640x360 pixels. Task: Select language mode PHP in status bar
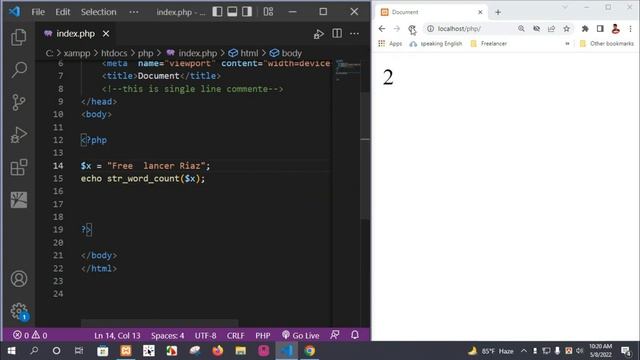[263, 336]
